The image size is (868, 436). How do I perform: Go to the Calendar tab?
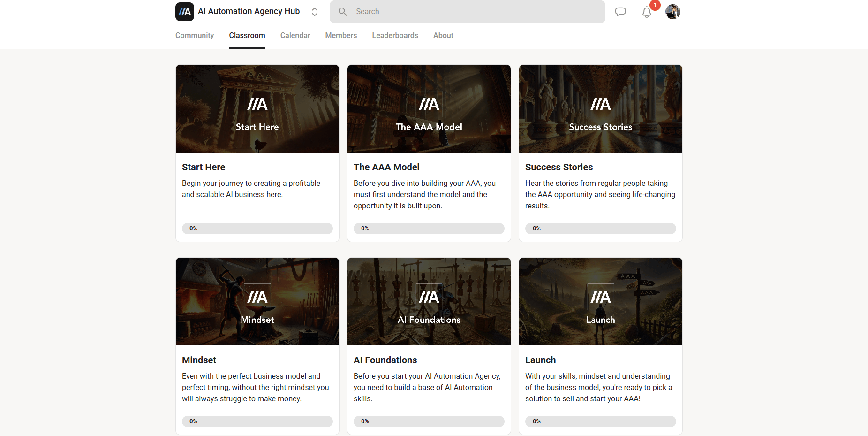pyautogui.click(x=295, y=36)
